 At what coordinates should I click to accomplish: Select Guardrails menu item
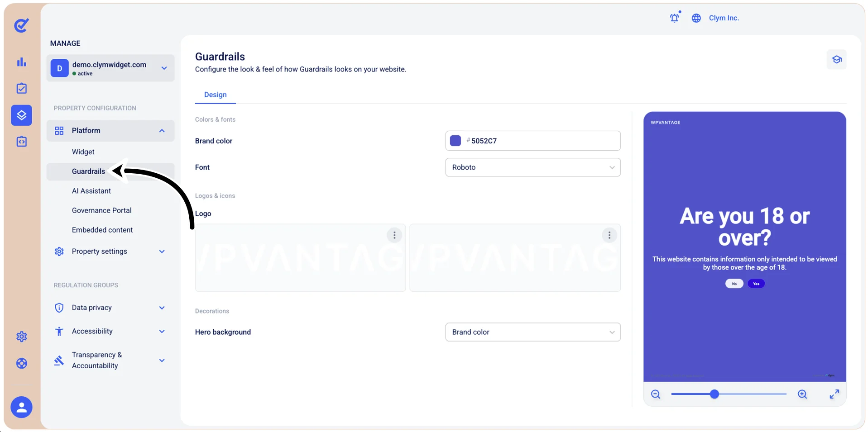pyautogui.click(x=110, y=171)
